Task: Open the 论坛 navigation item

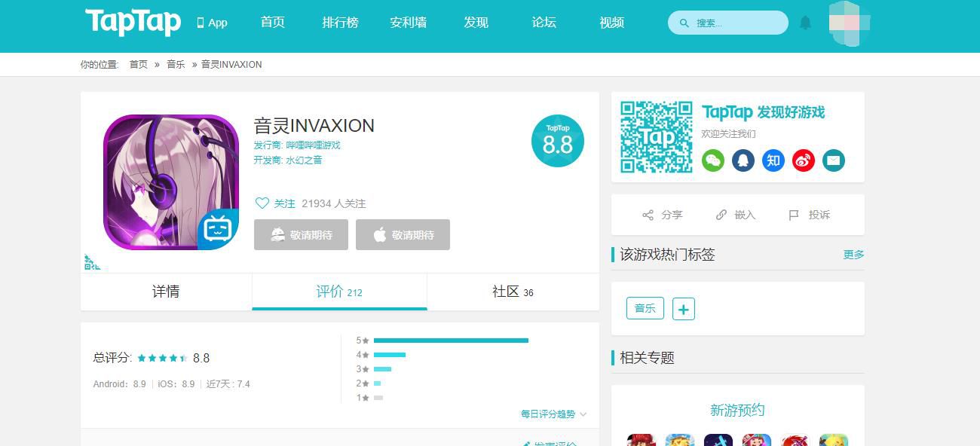Action: tap(544, 23)
